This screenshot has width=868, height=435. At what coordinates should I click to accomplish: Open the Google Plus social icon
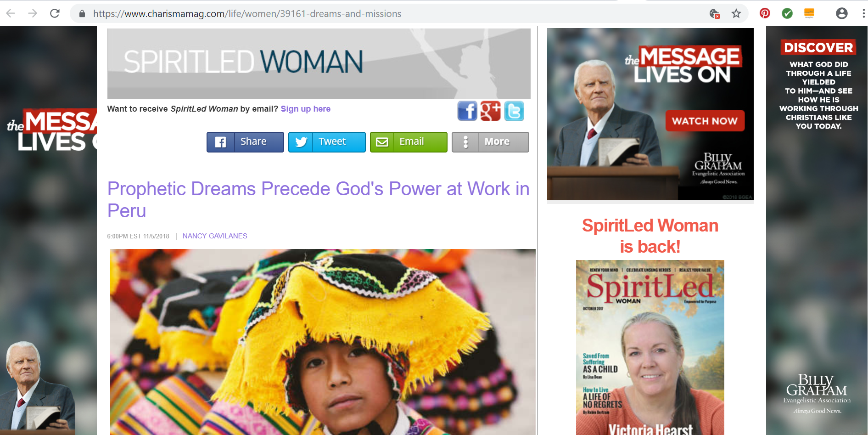point(491,111)
